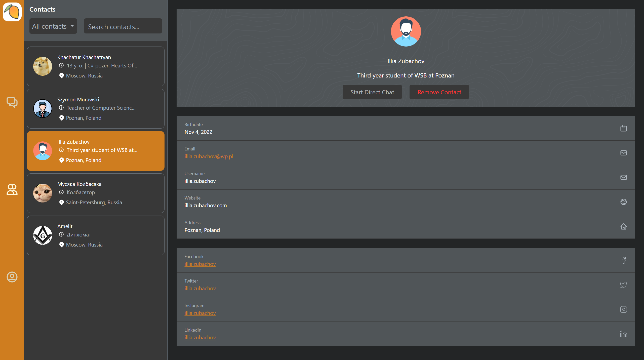Viewport: 644px width, 360px height.
Task: Focus the Search contacts field
Action: 123,26
